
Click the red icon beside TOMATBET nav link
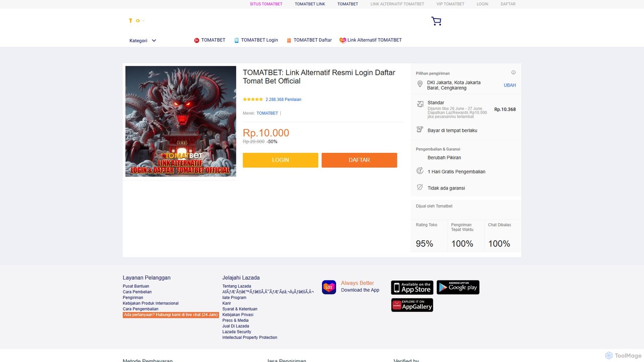coord(197,40)
